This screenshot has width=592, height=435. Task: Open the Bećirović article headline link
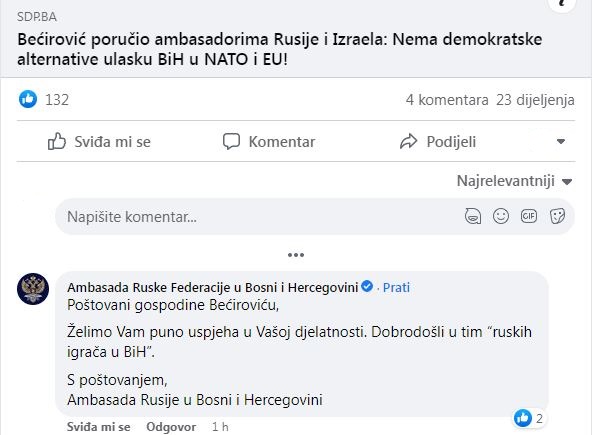[280, 49]
